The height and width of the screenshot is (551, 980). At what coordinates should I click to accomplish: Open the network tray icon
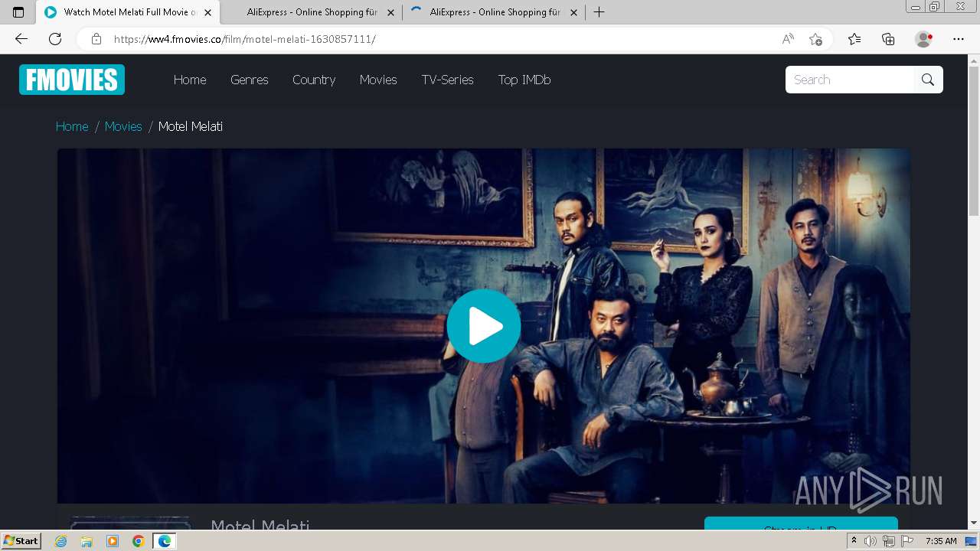[x=889, y=541]
